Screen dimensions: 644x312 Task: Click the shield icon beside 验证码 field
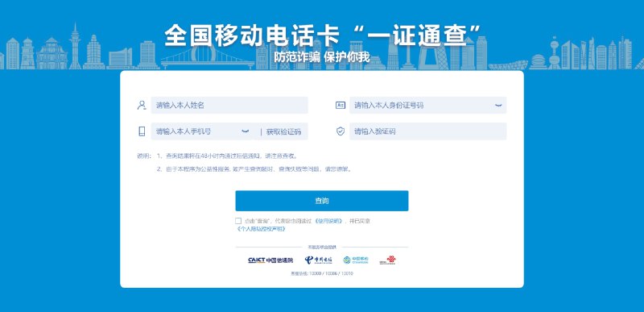click(x=341, y=131)
